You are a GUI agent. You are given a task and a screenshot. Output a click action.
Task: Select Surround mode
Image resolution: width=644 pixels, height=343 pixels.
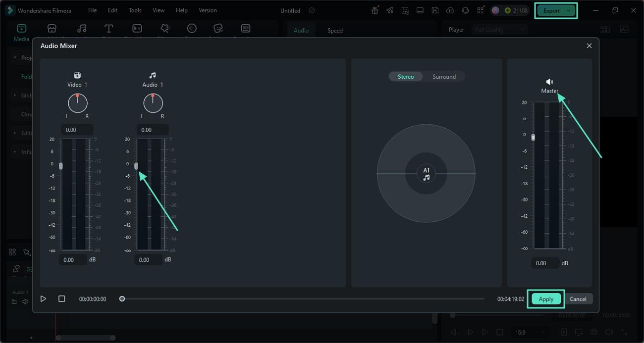coord(444,77)
